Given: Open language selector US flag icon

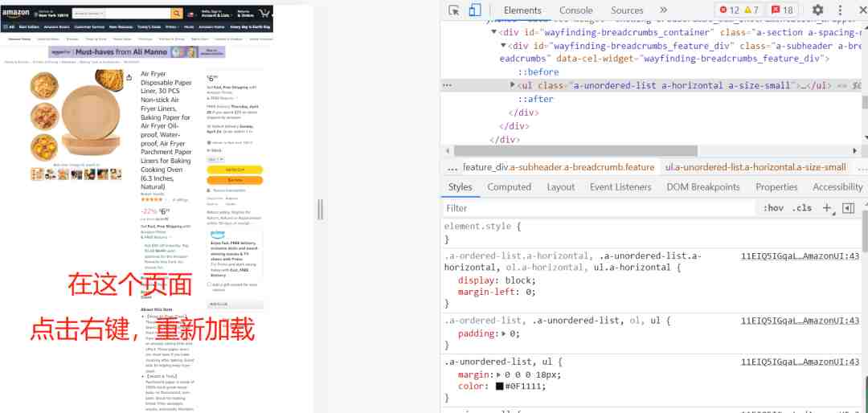Looking at the screenshot, I should tap(191, 14).
